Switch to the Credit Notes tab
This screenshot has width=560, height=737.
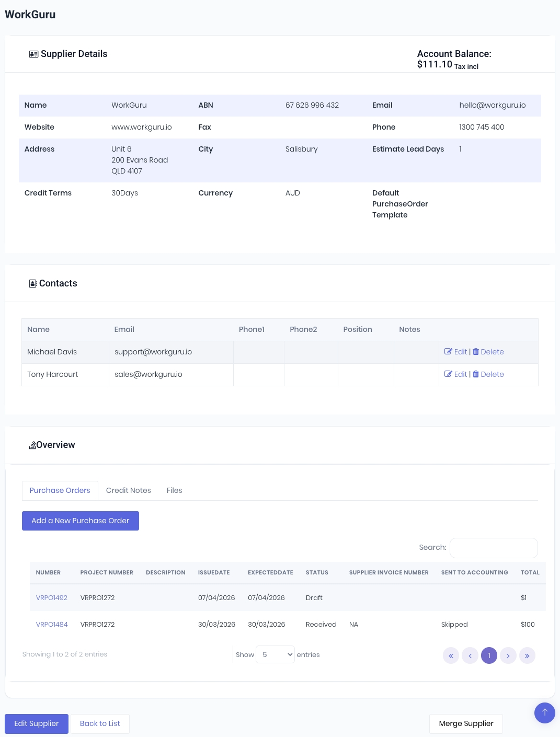click(x=129, y=490)
